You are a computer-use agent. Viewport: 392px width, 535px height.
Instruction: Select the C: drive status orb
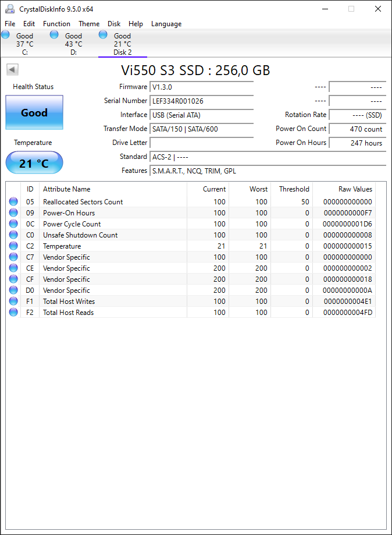click(x=5, y=34)
